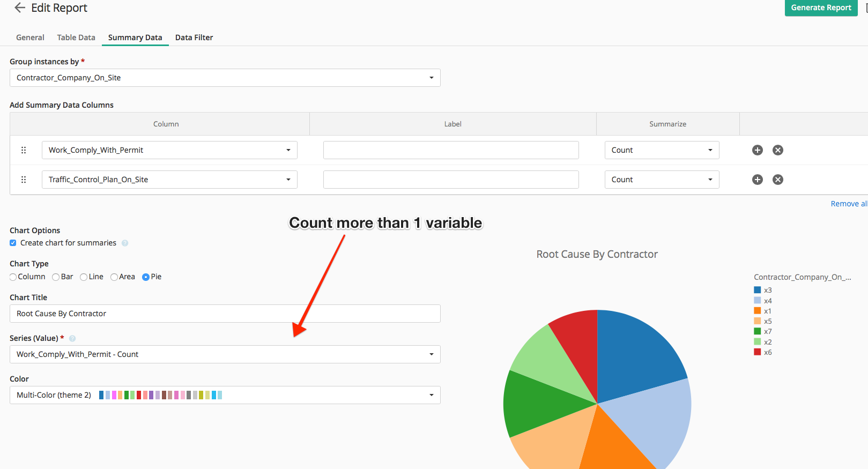Open help tooltip next to Series (Value)
Image resolution: width=868 pixels, height=469 pixels.
(x=72, y=338)
